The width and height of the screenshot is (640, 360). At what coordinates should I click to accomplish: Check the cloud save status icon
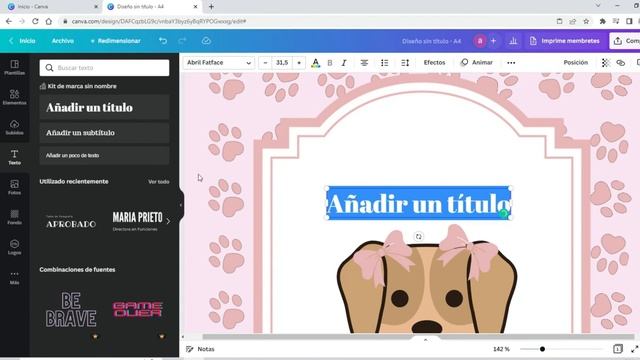[206, 41]
